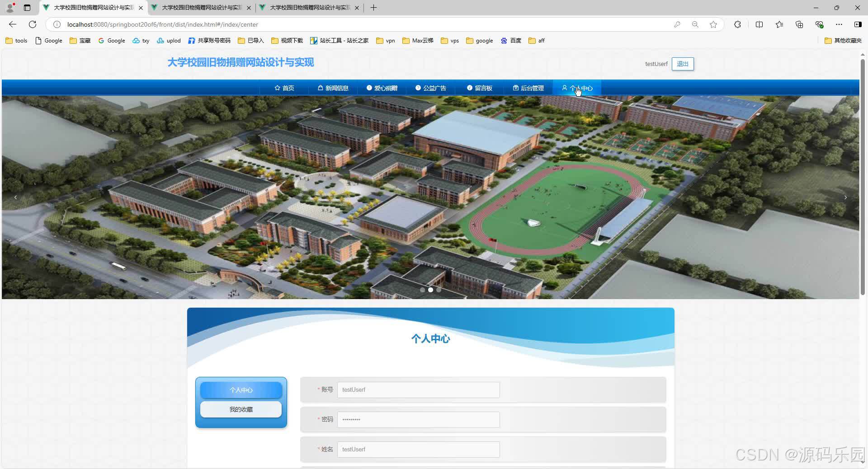
Task: Click the 个人中心 person icon in navbar
Action: pos(564,88)
